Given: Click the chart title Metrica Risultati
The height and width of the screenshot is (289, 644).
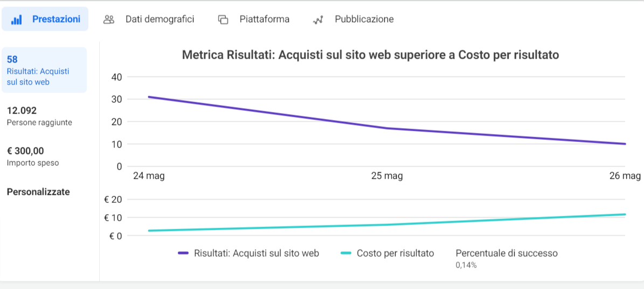Looking at the screenshot, I should pos(370,55).
